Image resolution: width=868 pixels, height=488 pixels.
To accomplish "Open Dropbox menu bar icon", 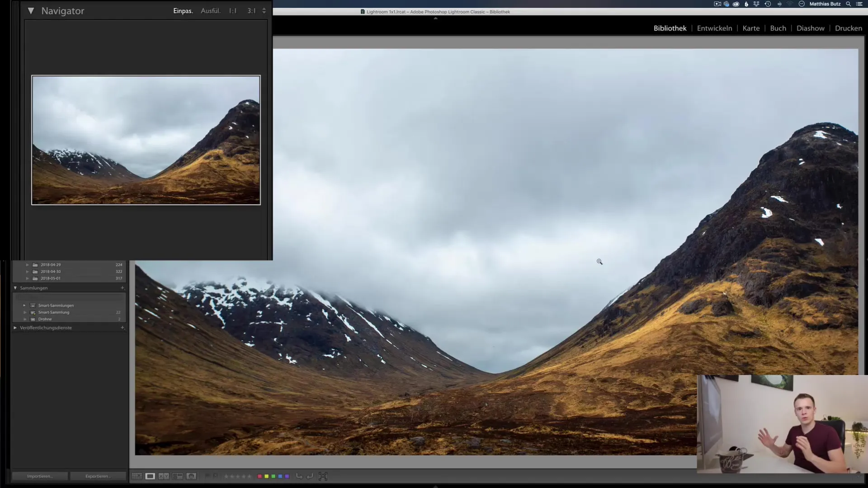I will click(x=756, y=4).
